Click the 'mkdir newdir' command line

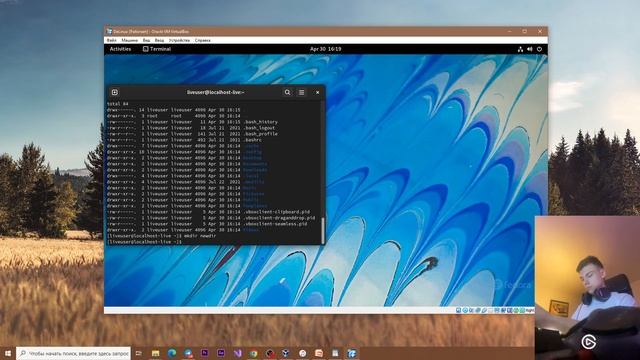coord(162,236)
